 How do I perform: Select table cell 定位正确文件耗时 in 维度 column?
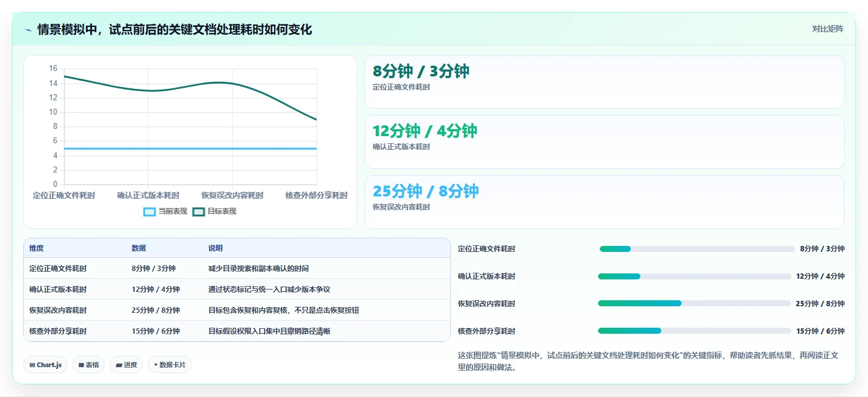pos(58,269)
